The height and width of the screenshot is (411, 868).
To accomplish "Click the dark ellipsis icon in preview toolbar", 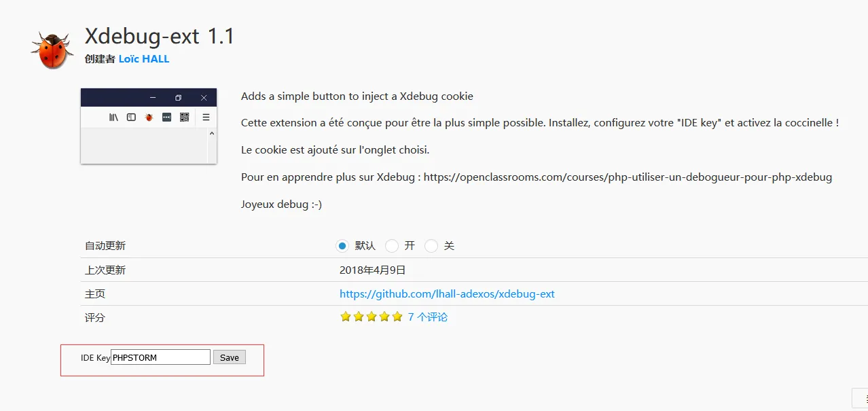I will click(x=166, y=118).
